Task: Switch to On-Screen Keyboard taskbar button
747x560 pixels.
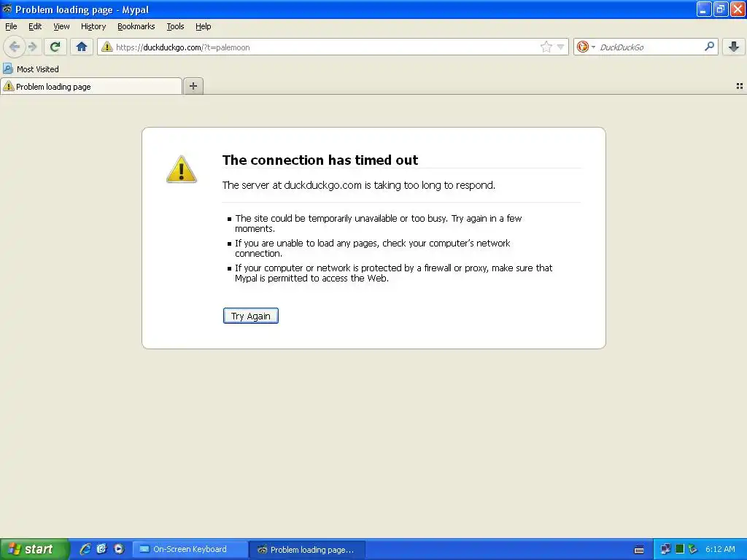Action: click(x=190, y=549)
